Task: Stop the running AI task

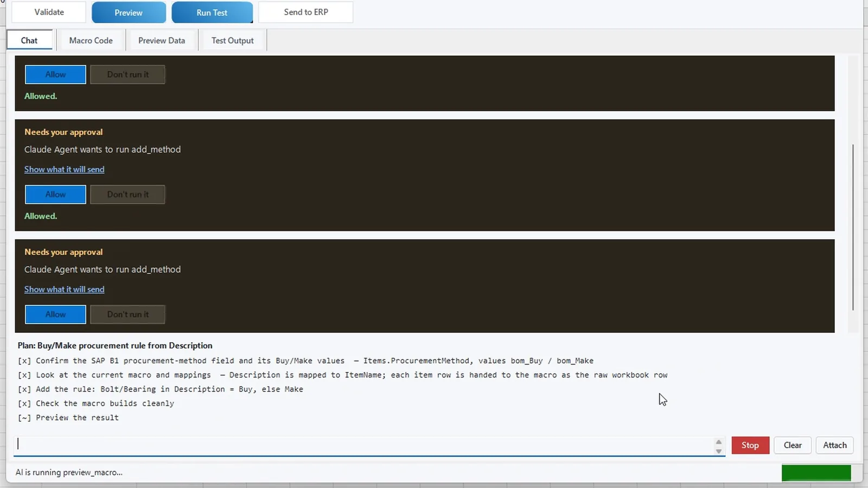Action: [x=750, y=445]
